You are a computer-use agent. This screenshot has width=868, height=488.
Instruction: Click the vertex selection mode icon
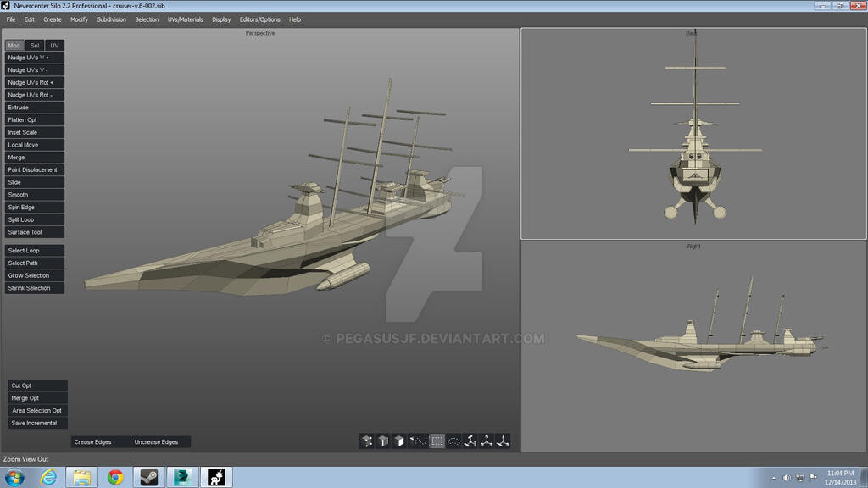pyautogui.click(x=367, y=441)
